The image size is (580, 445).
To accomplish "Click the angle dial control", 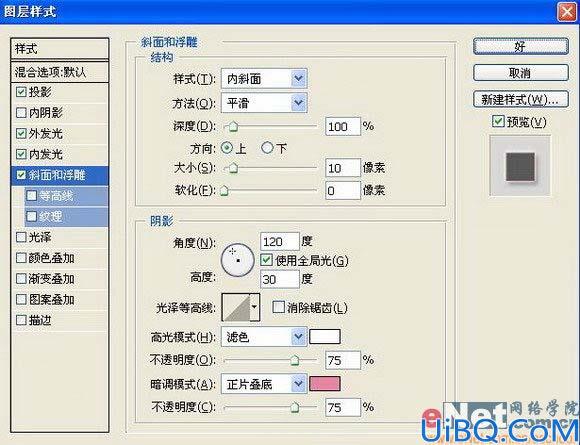I will tap(237, 260).
